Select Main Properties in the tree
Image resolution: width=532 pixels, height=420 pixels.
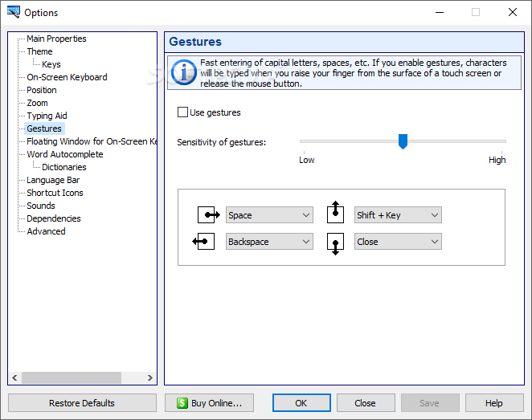click(x=56, y=39)
